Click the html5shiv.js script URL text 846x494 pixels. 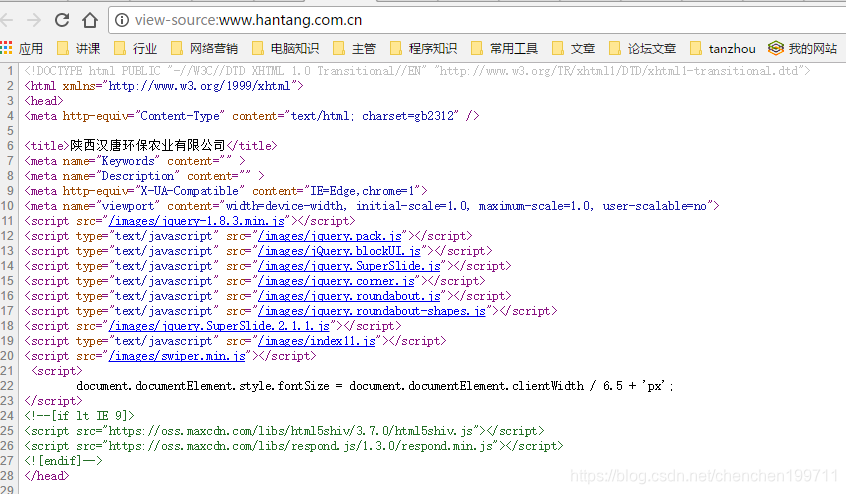click(x=291, y=431)
